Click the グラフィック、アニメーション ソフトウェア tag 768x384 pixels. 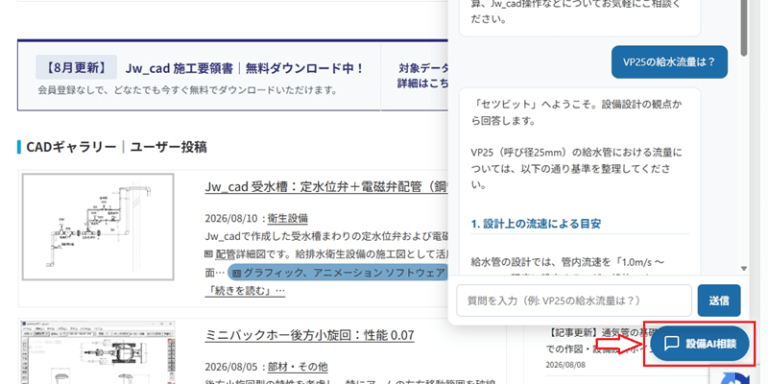[x=339, y=273]
